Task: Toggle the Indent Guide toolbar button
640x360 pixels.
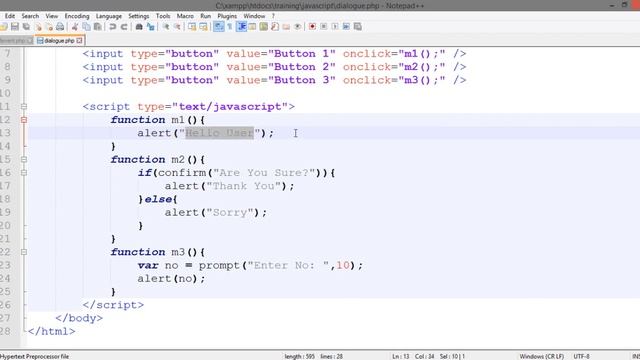Action: pyautogui.click(x=241, y=27)
